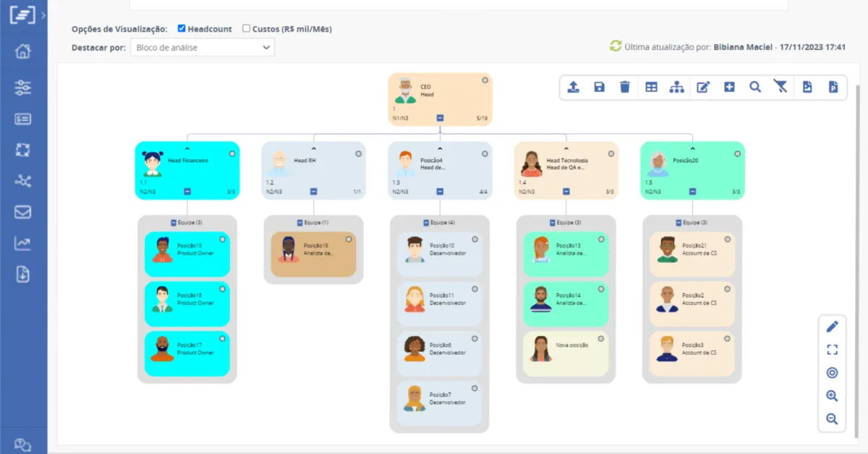Select the Nova posição card

click(x=566, y=354)
